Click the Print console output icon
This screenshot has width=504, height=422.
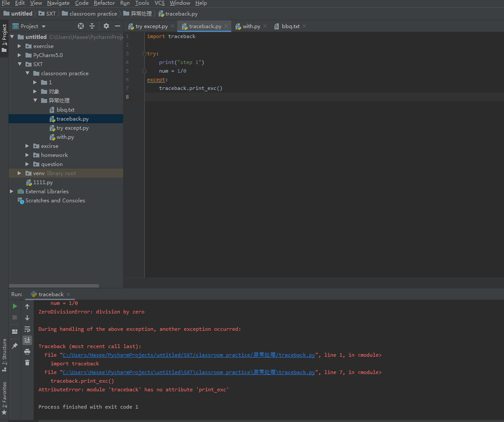tap(27, 352)
